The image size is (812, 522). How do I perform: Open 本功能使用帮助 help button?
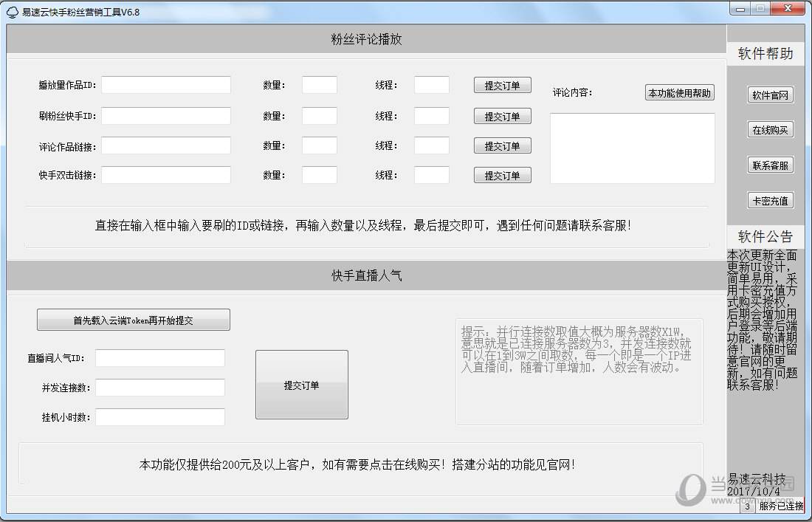pyautogui.click(x=678, y=92)
